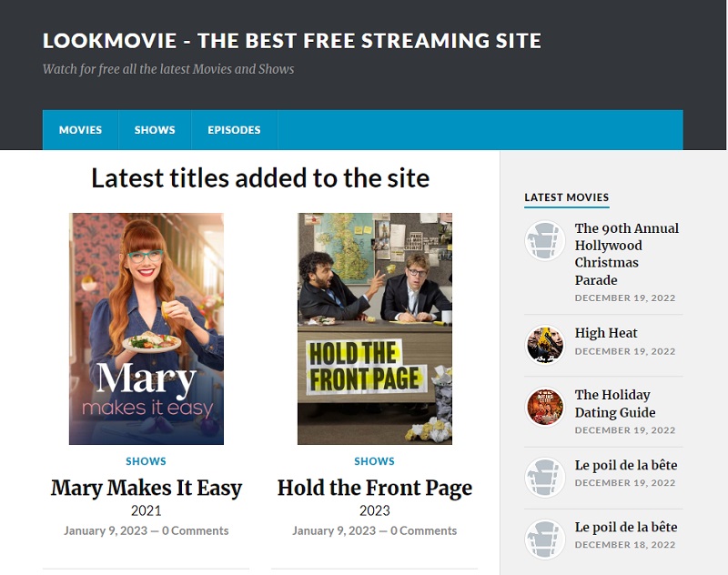Click the placeholder icon beside Le poil de la bête dated December 19
Viewport: 728px width, 575px height.
(545, 478)
